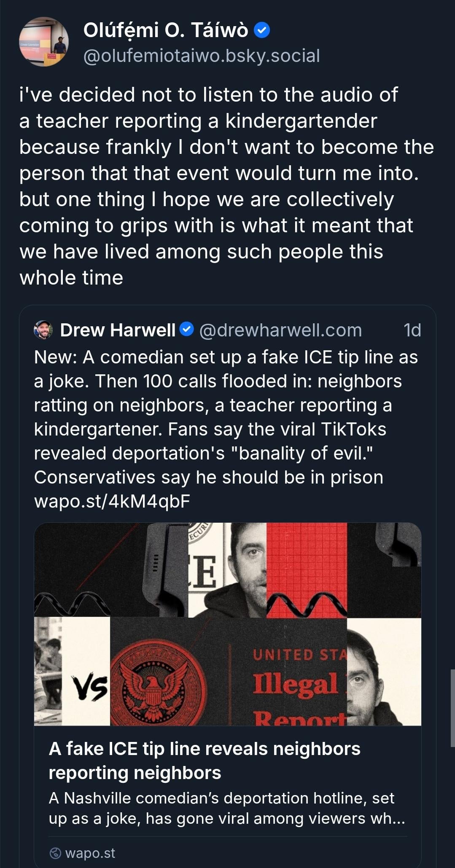Tap the @drewharwell.com handle

point(280,330)
